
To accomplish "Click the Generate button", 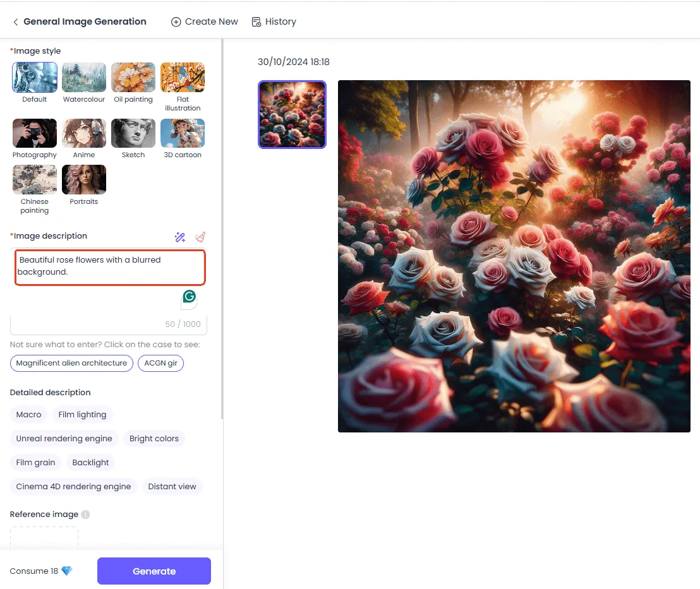I will (154, 571).
